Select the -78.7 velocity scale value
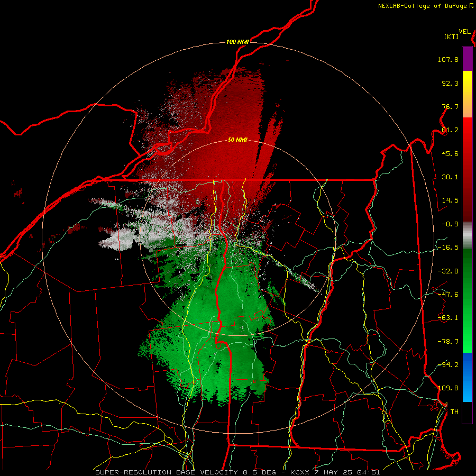 (448, 342)
